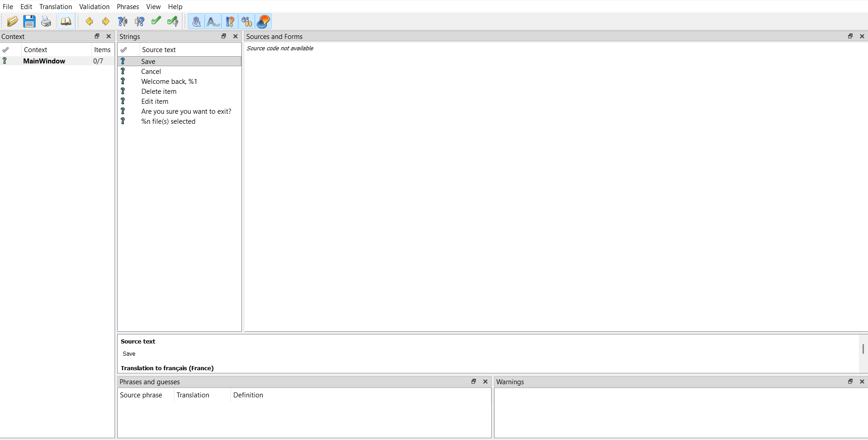Save the translation file using the floppy icon
The width and height of the screenshot is (868, 440).
point(29,21)
